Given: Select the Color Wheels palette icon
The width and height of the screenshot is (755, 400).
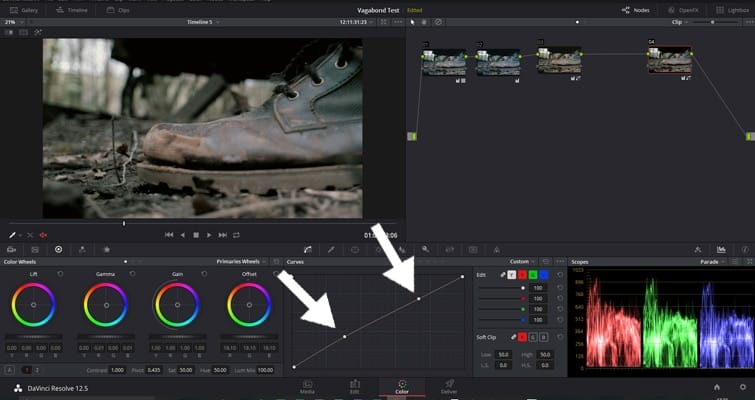Looking at the screenshot, I should click(58, 249).
